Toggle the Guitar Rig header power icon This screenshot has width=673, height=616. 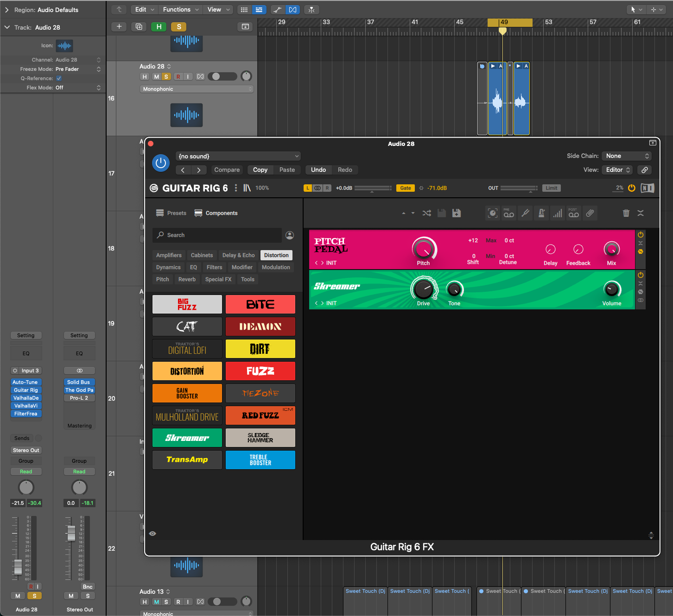pos(632,188)
